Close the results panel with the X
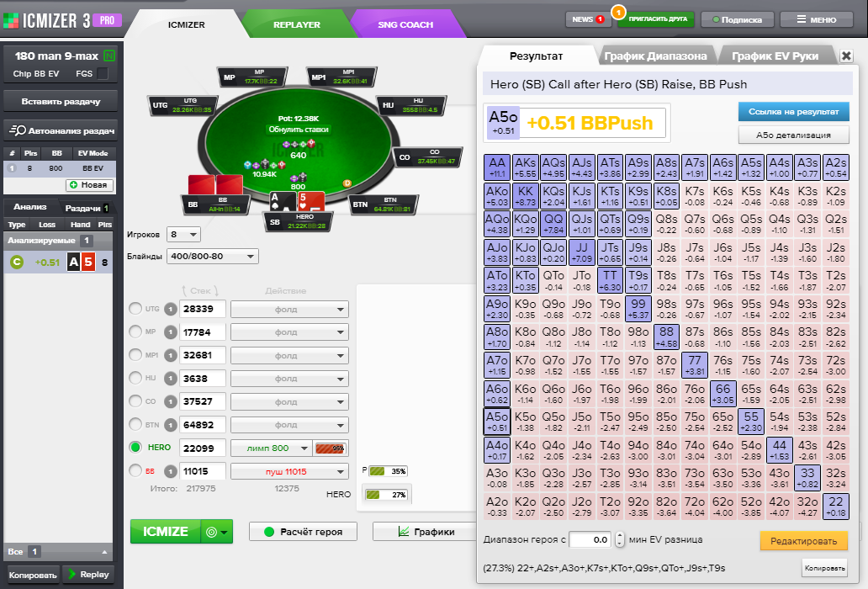Image resolution: width=868 pixels, height=589 pixels. [846, 56]
